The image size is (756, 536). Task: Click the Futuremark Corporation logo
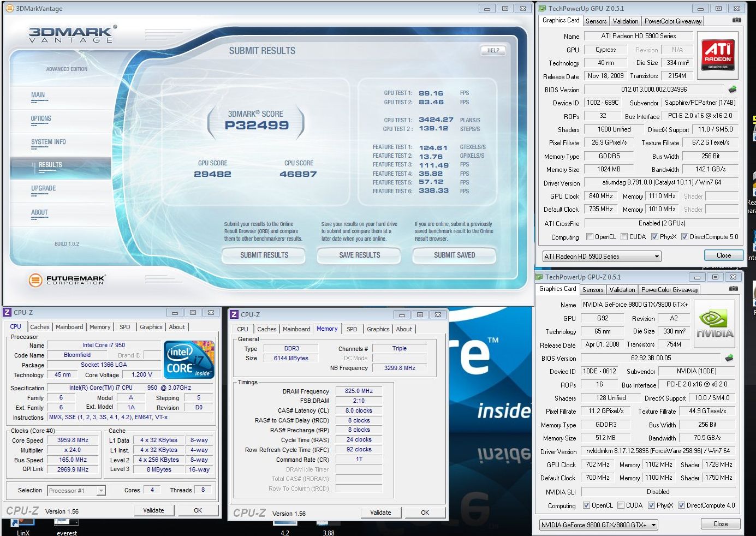pyautogui.click(x=66, y=280)
